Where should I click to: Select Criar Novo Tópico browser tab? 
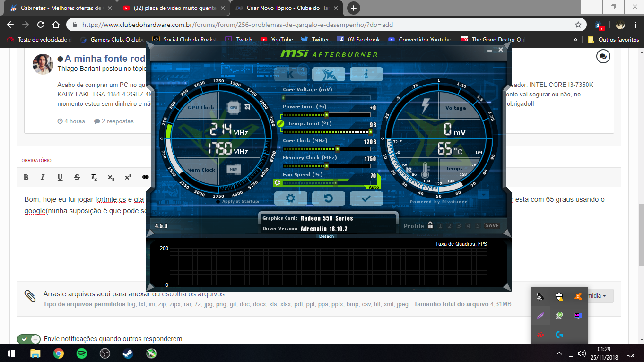tap(287, 8)
